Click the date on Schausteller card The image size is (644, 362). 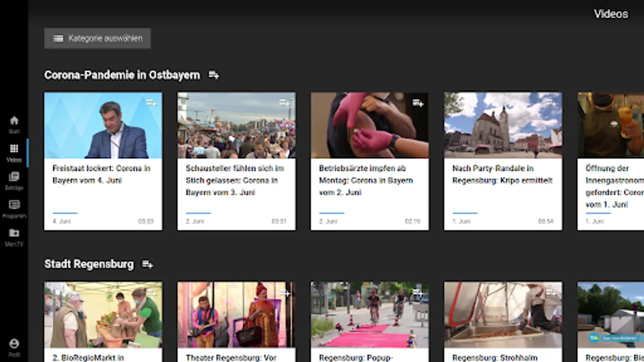(195, 221)
